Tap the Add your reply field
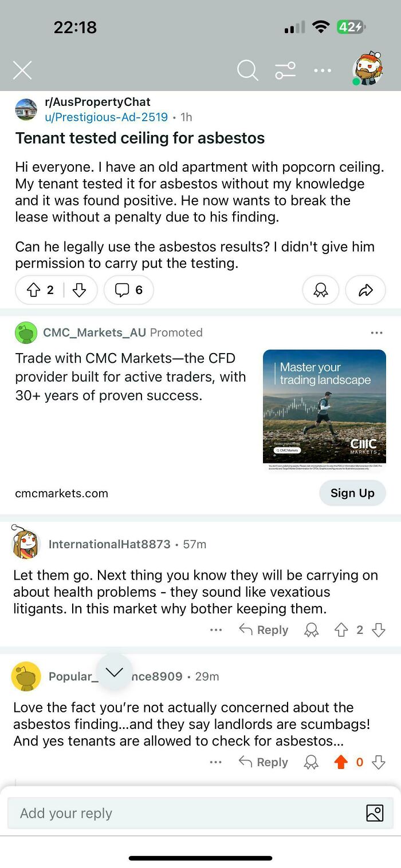This screenshot has height=868, width=401. (172, 812)
